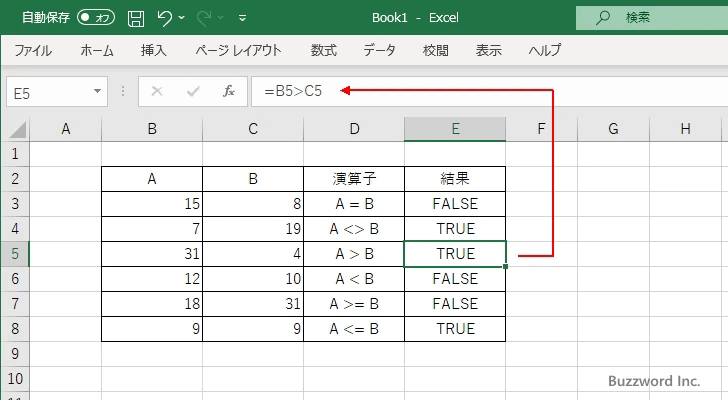Click the TRUE result in row 8

[455, 329]
